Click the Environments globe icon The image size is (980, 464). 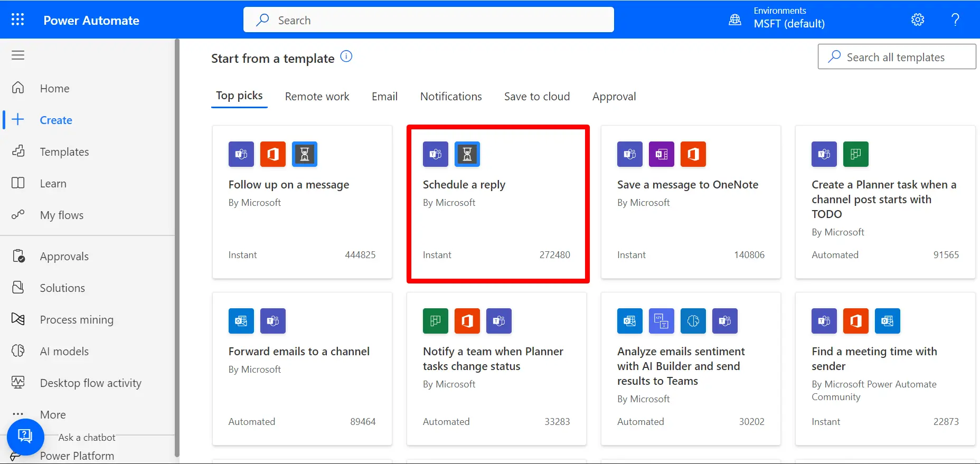[x=735, y=20]
